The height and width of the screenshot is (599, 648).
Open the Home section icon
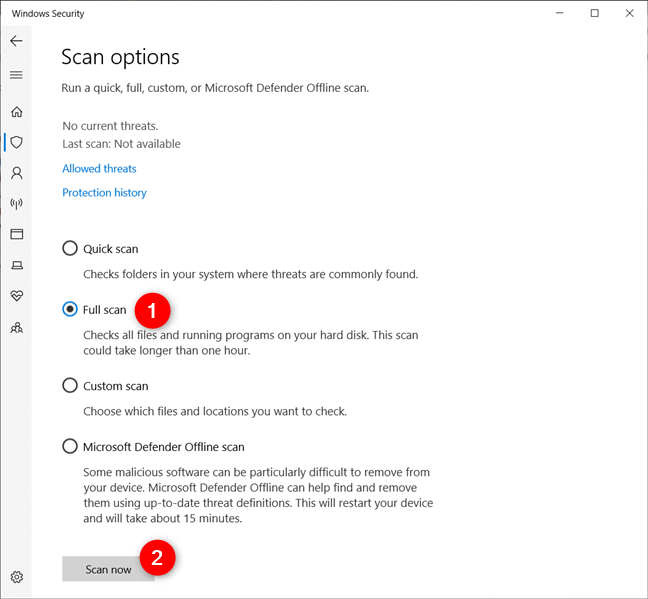tap(17, 112)
